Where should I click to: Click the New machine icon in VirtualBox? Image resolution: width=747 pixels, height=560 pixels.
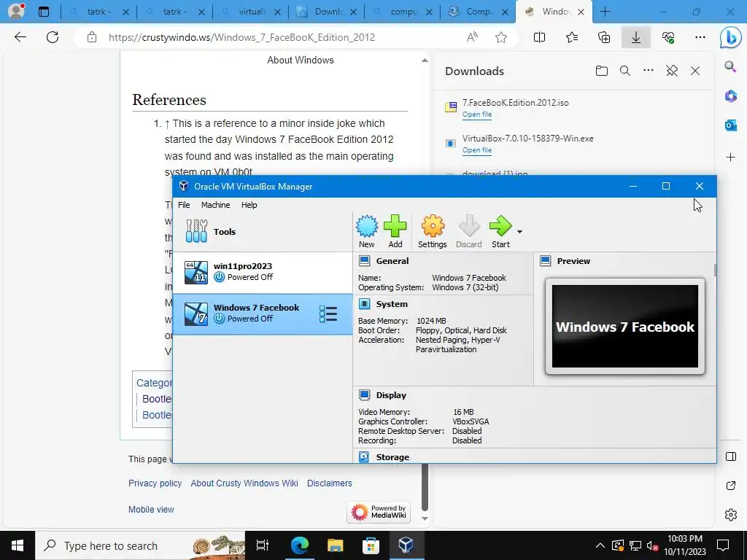pyautogui.click(x=366, y=231)
